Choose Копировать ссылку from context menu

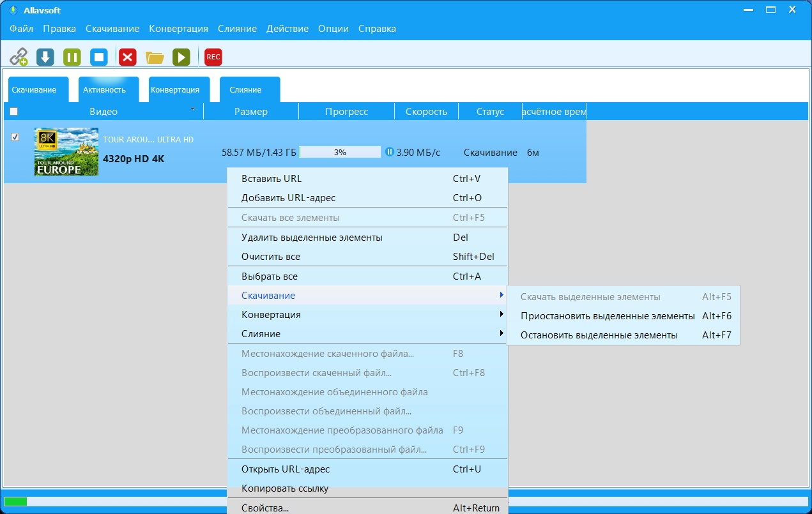tap(367, 488)
